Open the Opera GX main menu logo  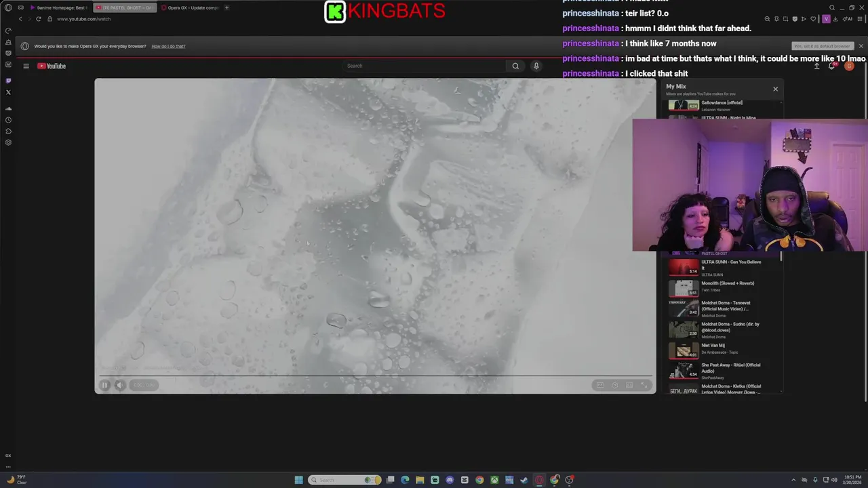[8, 7]
